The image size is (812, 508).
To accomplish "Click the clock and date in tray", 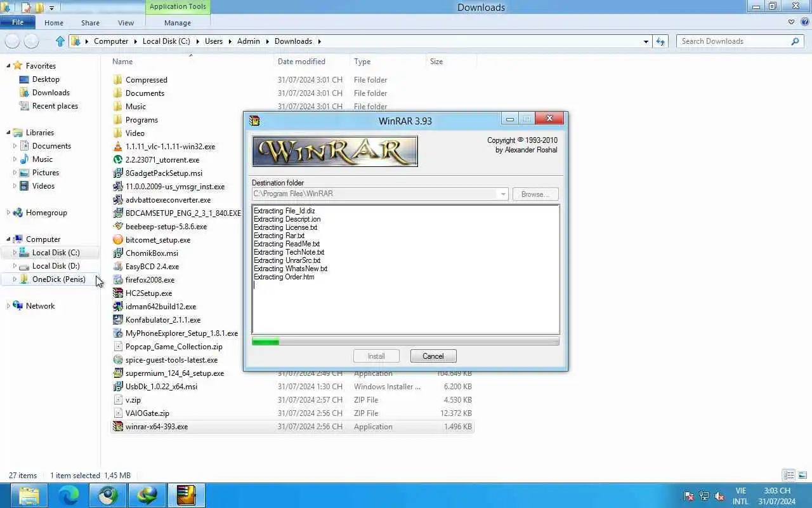I will [x=777, y=496].
